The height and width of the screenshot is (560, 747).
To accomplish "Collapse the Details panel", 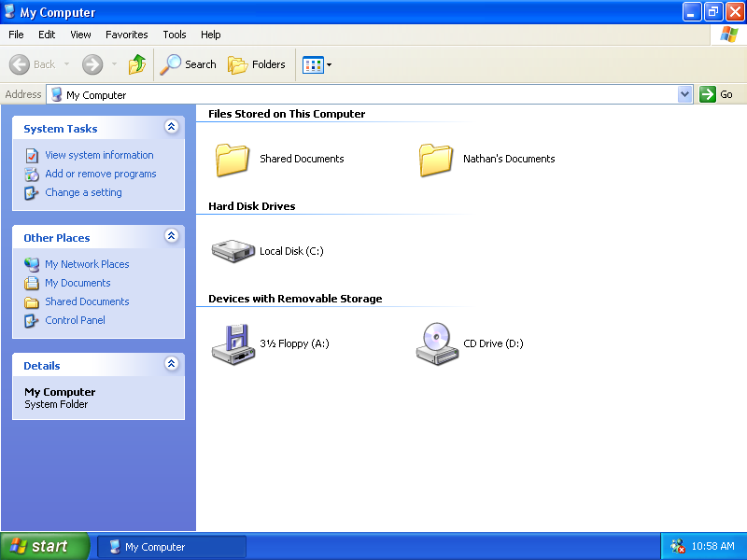I will (171, 364).
